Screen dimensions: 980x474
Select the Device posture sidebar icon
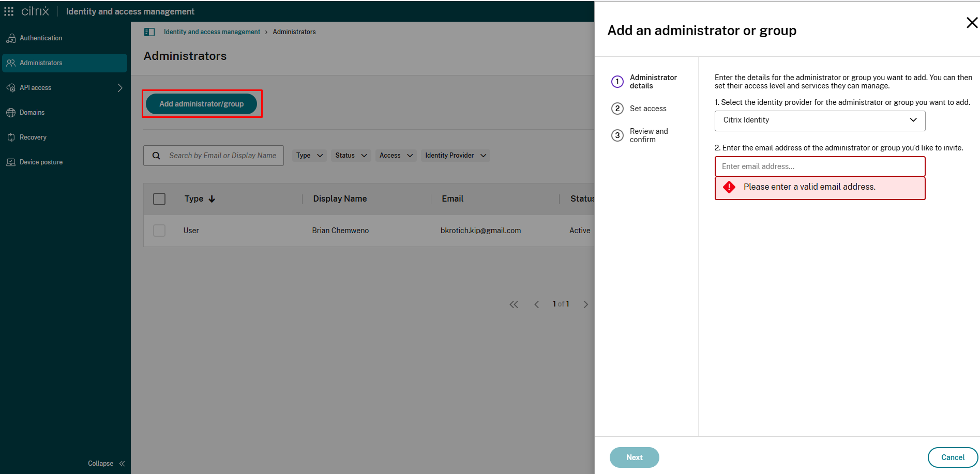[x=11, y=162]
